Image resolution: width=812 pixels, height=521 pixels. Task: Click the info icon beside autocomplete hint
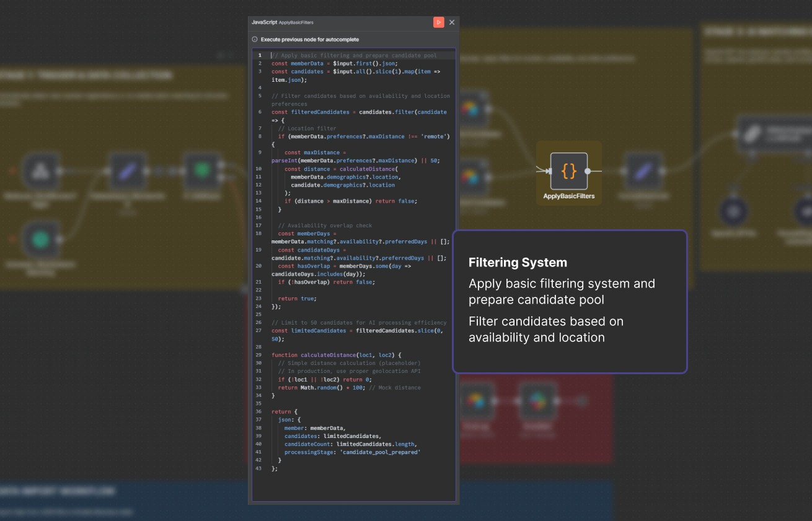[255, 40]
